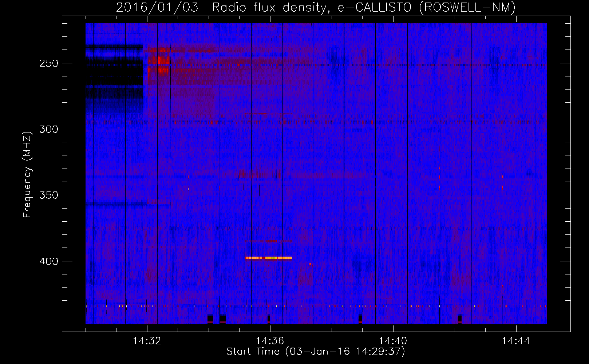Click the 14:44 time tick label
The image size is (589, 364).
tap(516, 341)
